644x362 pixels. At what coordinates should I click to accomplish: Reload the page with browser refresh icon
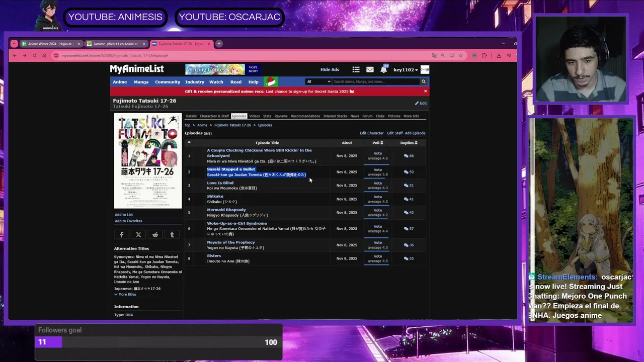pyautogui.click(x=34, y=55)
